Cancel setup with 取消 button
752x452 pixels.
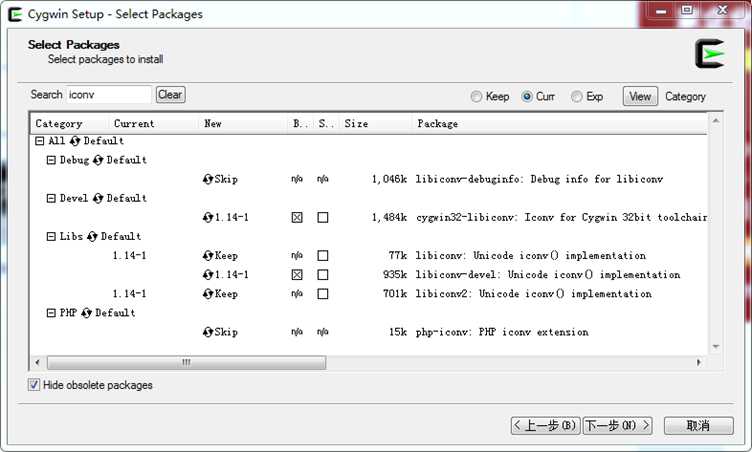pos(698,426)
